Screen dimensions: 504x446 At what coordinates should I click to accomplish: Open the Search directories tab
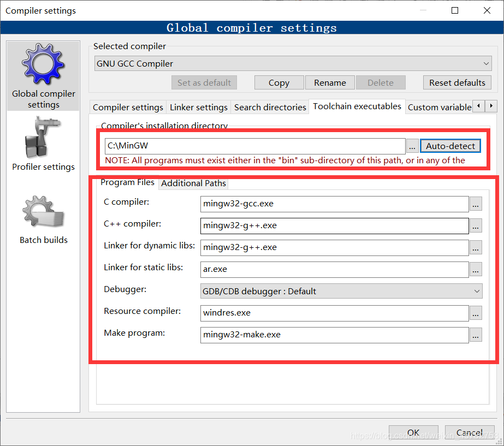[270, 108]
